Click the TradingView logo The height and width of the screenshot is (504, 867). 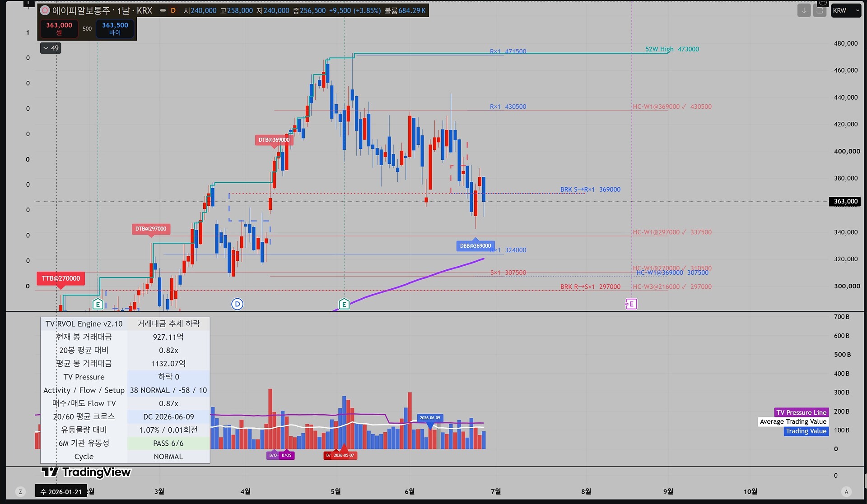coord(86,472)
